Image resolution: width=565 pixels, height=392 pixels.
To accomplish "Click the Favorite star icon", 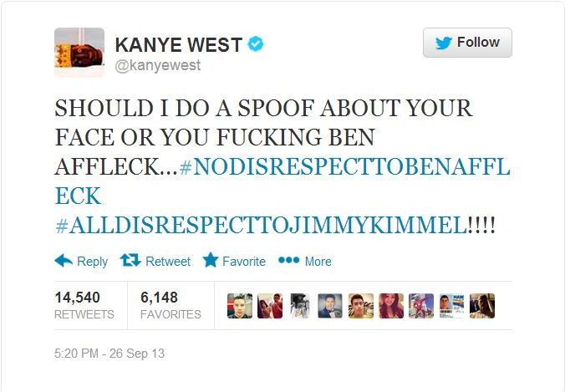I will click(211, 260).
